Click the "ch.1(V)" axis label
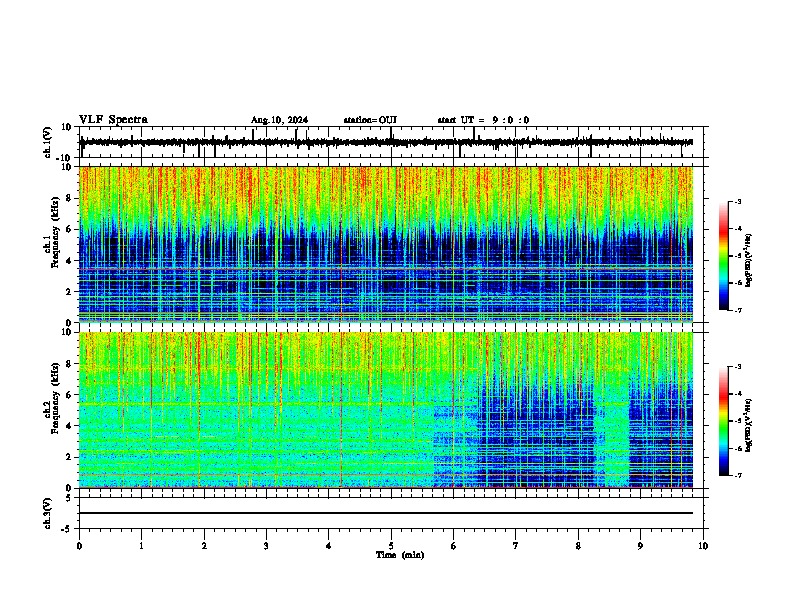The height and width of the screenshot is (612, 792). 48,142
